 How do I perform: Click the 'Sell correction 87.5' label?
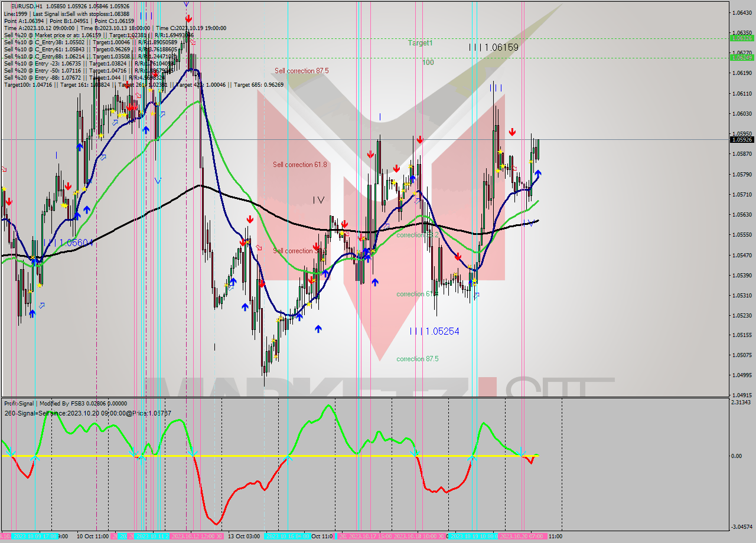tap(301, 71)
